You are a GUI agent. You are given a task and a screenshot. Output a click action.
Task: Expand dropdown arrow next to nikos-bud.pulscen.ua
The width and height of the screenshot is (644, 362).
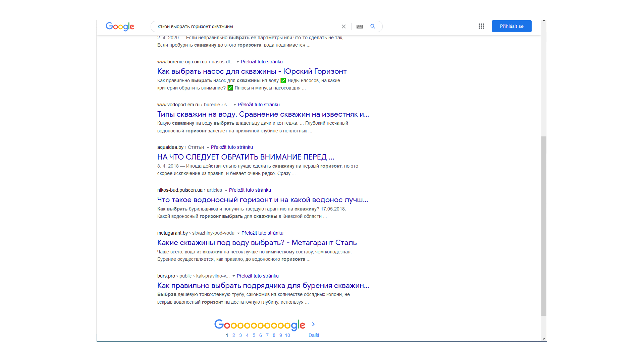tap(226, 190)
